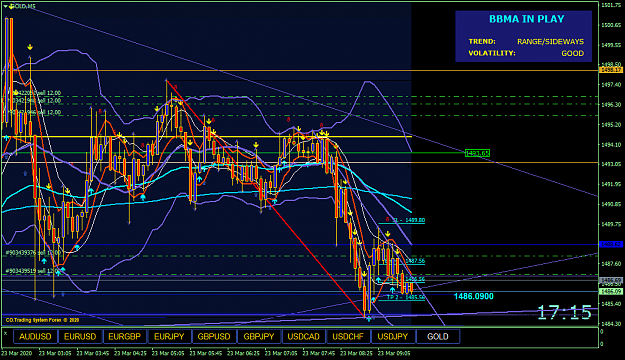Click the 23 Mar 05:45 time label

(x=206, y=353)
